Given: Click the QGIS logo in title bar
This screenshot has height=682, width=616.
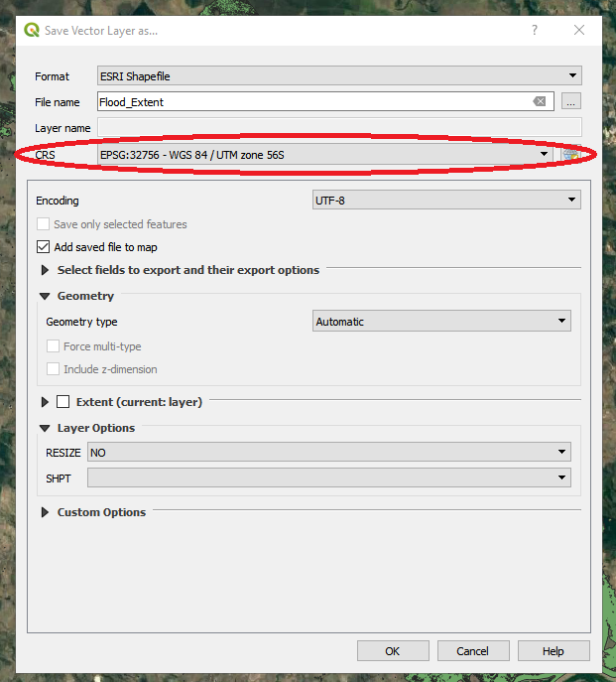Looking at the screenshot, I should pos(33,30).
